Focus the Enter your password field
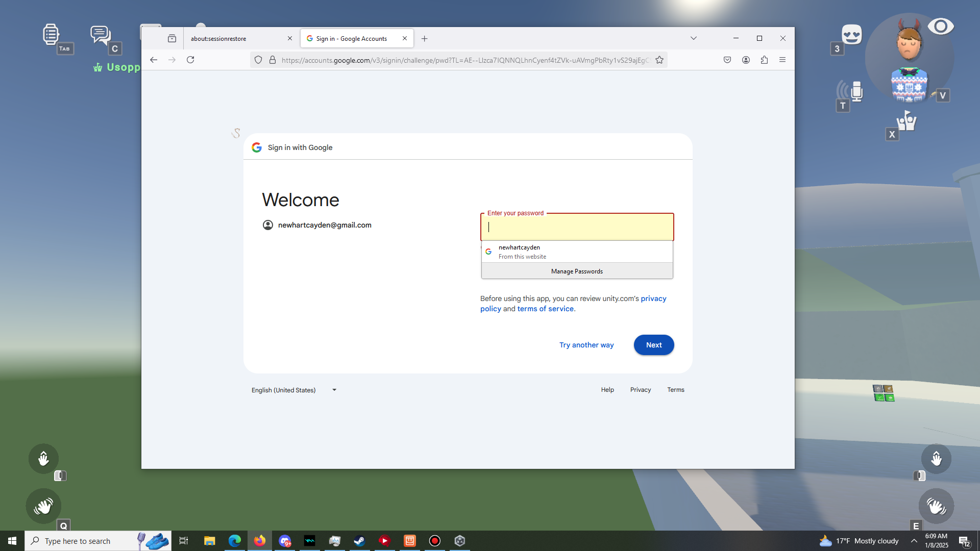 [x=577, y=228]
